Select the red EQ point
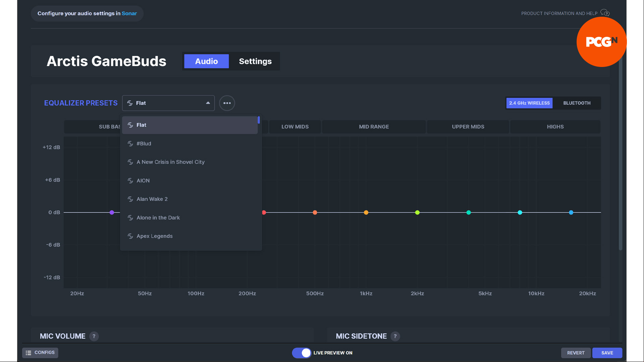Image resolution: width=644 pixels, height=362 pixels. click(264, 213)
